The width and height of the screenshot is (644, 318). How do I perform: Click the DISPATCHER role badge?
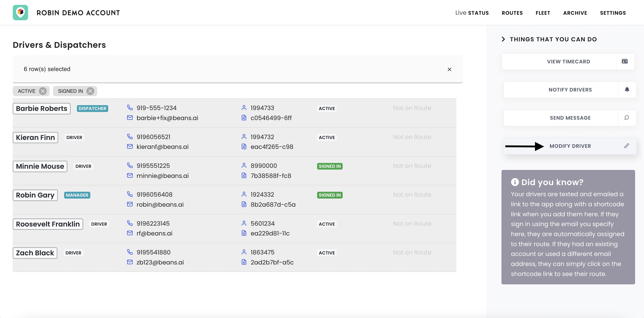click(x=92, y=108)
